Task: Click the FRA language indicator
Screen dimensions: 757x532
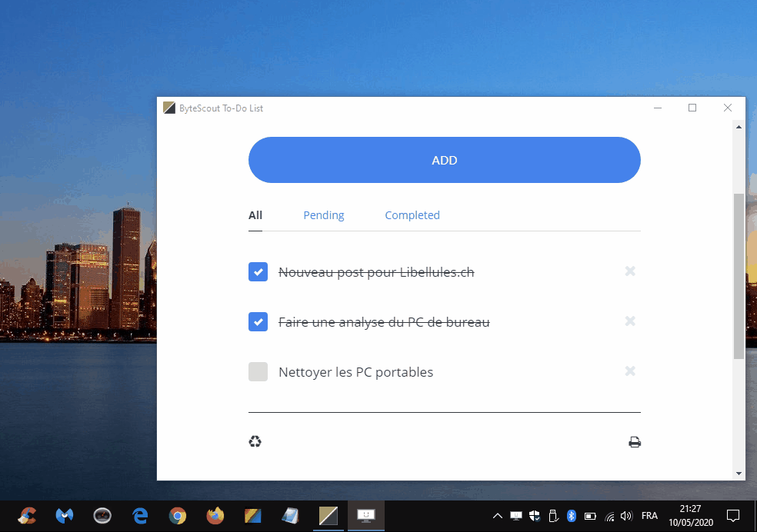Action: pyautogui.click(x=649, y=516)
